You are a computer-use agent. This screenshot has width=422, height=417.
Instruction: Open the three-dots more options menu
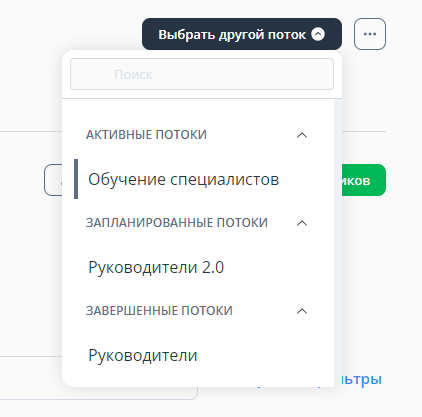(370, 34)
